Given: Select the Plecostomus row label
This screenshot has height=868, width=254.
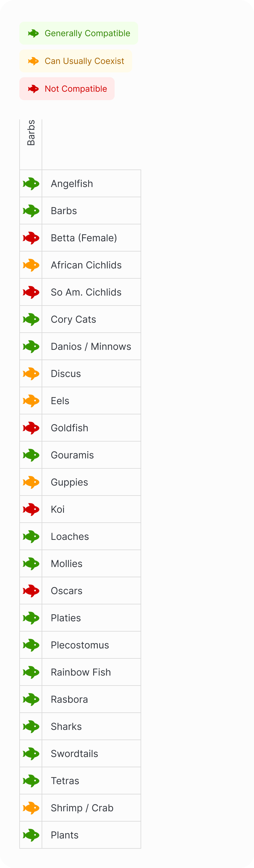Looking at the screenshot, I should (80, 645).
